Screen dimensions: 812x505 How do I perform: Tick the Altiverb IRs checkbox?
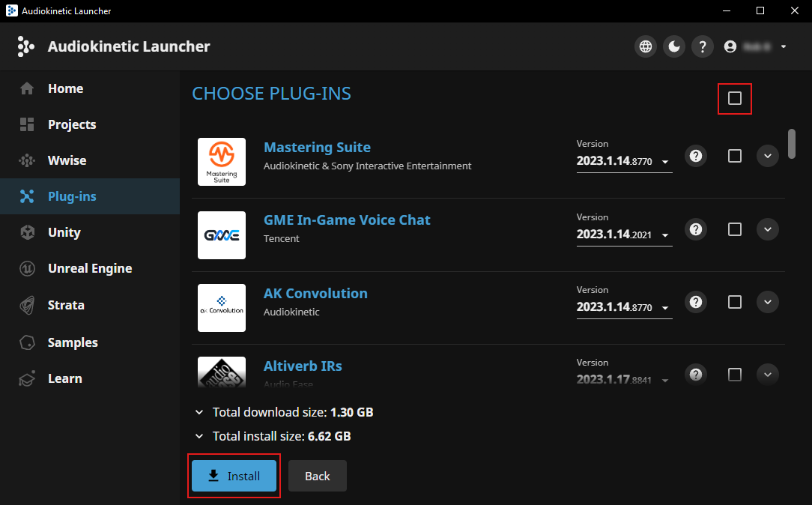point(734,375)
